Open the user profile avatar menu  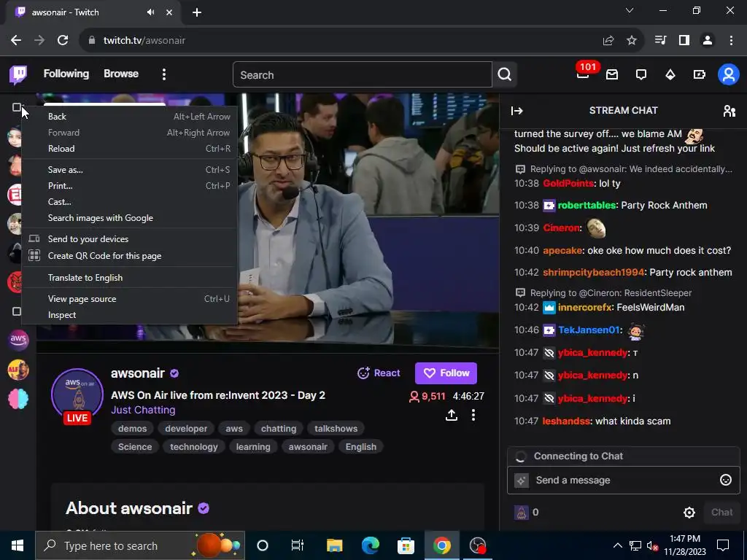tap(729, 75)
